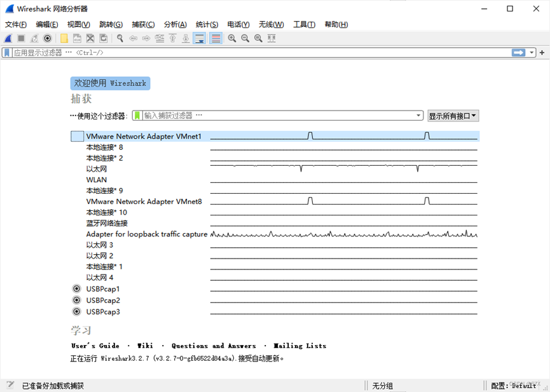Open 编辑(E) menu
This screenshot has height=392, width=550.
tap(47, 24)
